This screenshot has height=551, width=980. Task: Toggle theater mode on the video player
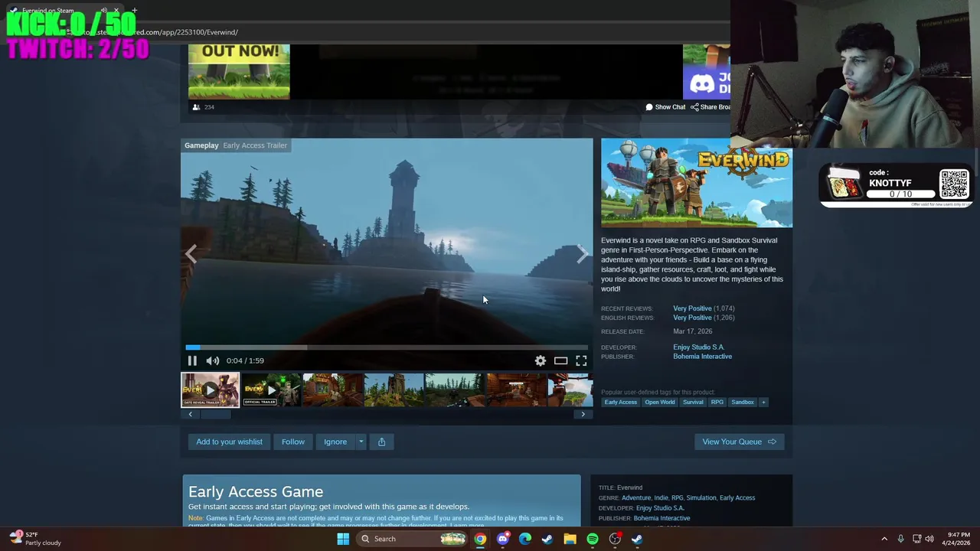coord(560,360)
